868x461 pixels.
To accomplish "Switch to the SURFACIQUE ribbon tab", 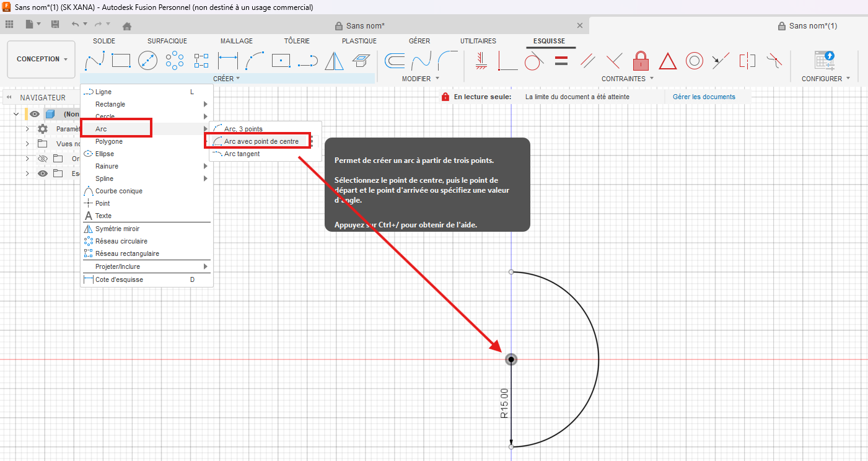I will pos(167,41).
